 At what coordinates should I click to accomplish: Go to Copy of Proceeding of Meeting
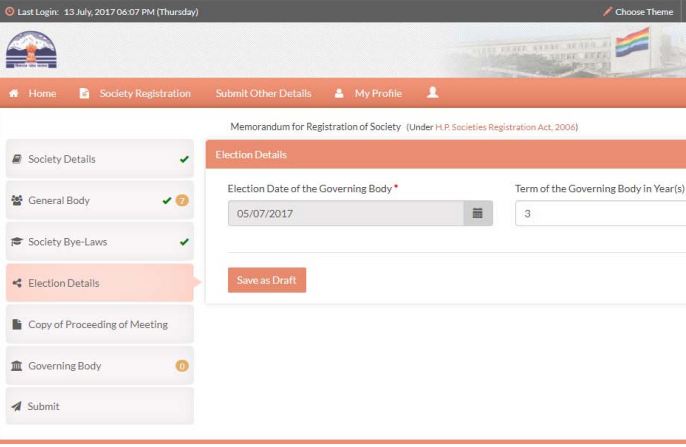[x=100, y=324]
